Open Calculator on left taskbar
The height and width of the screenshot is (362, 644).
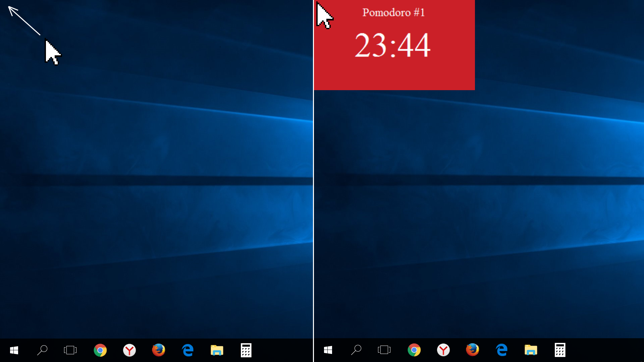pyautogui.click(x=246, y=350)
